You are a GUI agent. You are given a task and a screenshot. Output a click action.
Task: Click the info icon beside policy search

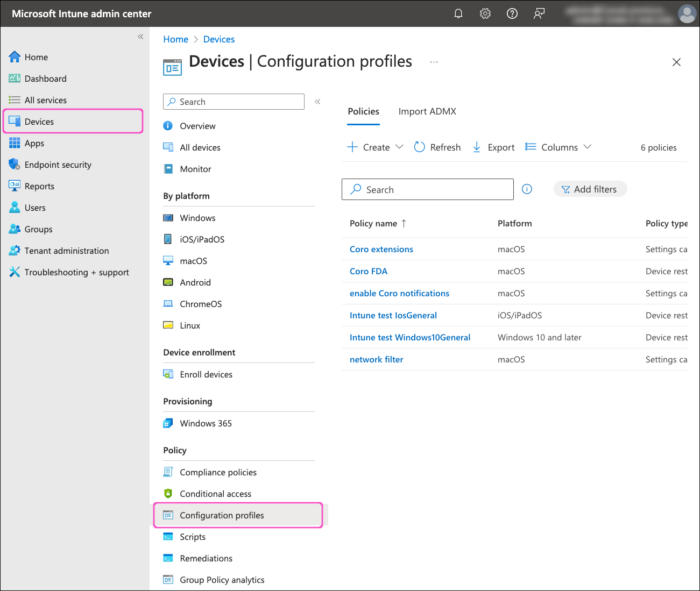tap(527, 189)
